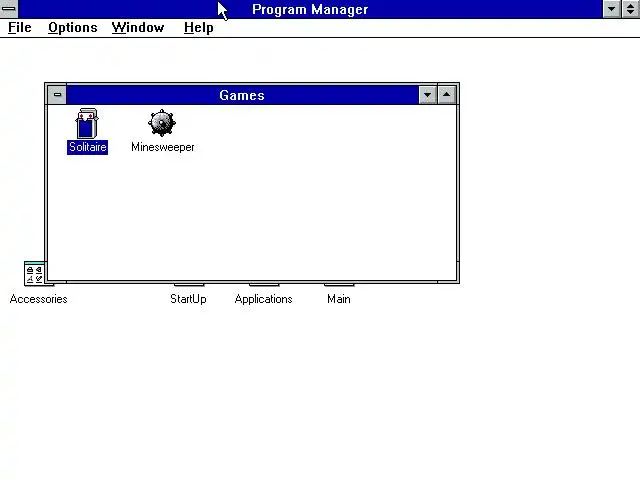Minimize the Games group window
The image size is (640, 480).
tap(427, 95)
